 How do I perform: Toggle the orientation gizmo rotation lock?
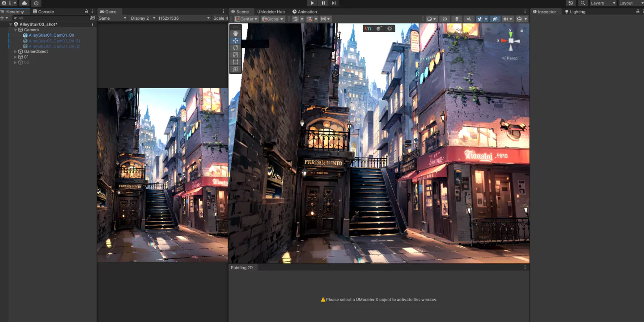[x=522, y=30]
